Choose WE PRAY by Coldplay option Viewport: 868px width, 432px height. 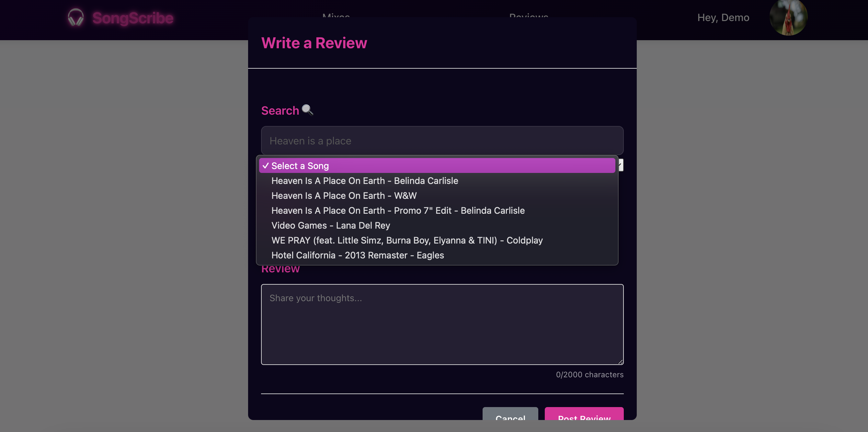coord(437,240)
